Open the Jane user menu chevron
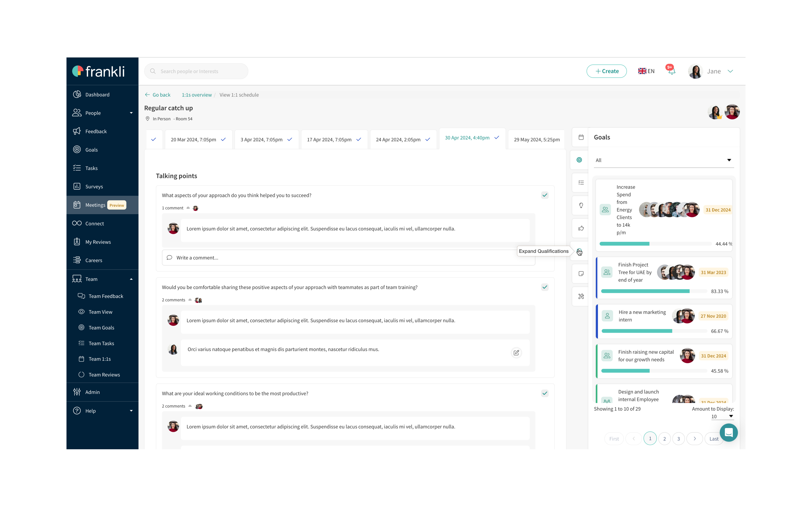812x506 pixels. click(x=731, y=71)
